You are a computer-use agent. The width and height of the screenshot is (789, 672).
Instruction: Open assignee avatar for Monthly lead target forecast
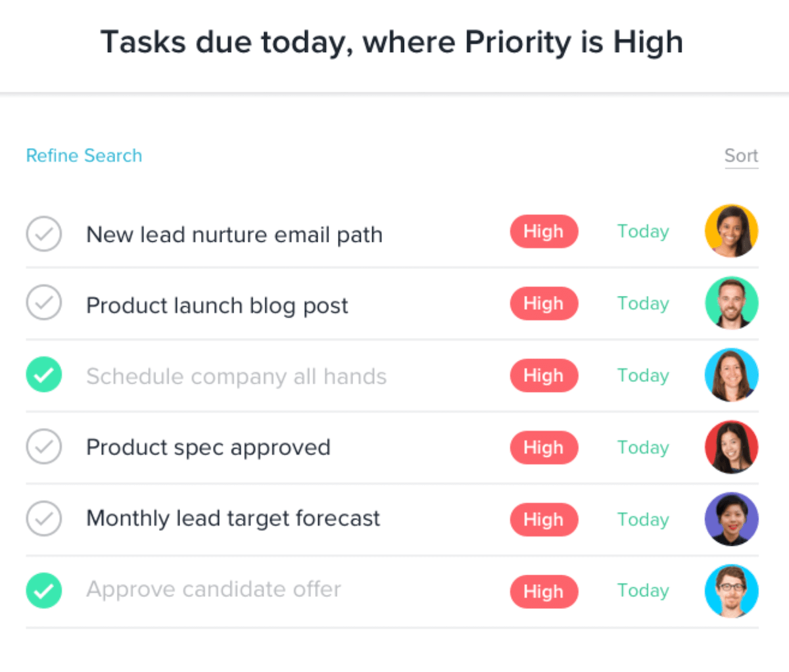click(731, 519)
